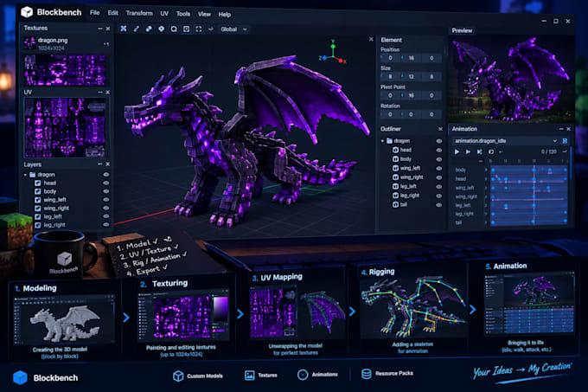This screenshot has width=588, height=392.
Task: Click the blue Blockbench cube logo in footer
Action: [x=20, y=377]
